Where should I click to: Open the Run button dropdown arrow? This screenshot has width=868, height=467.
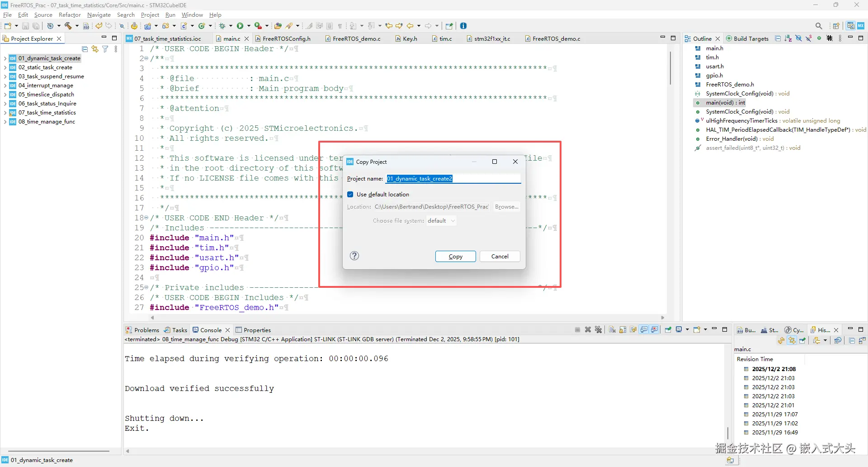(249, 26)
